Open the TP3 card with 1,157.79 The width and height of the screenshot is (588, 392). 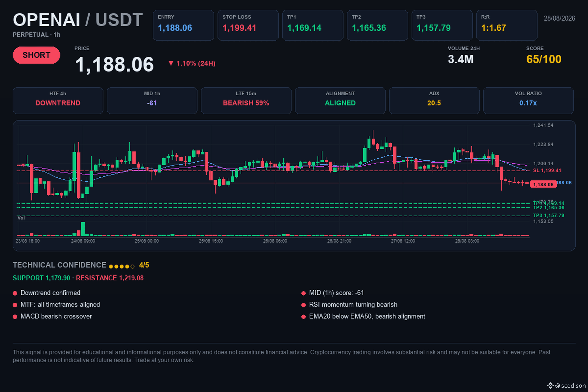click(442, 25)
